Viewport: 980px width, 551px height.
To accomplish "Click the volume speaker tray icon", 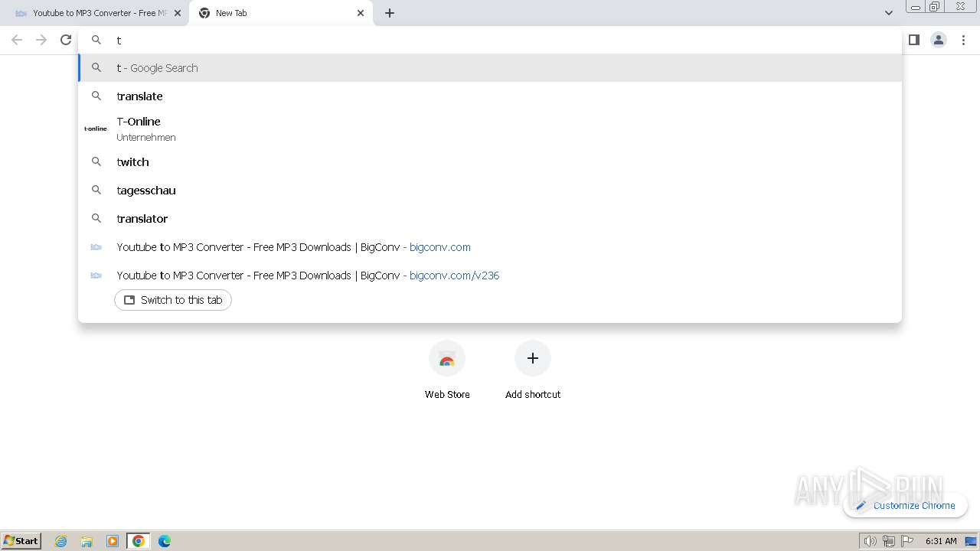I will click(x=870, y=541).
